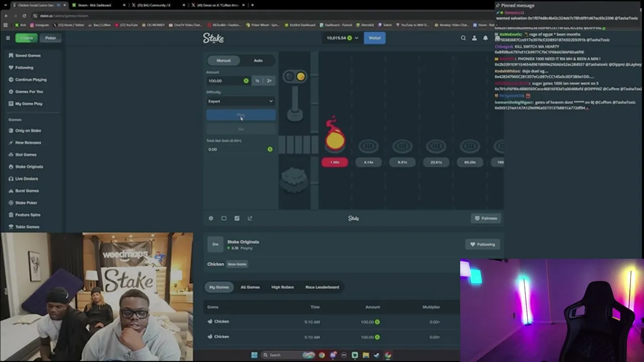Switch to Casino section
Image resolution: width=644 pixels, height=362 pixels.
coord(26,38)
